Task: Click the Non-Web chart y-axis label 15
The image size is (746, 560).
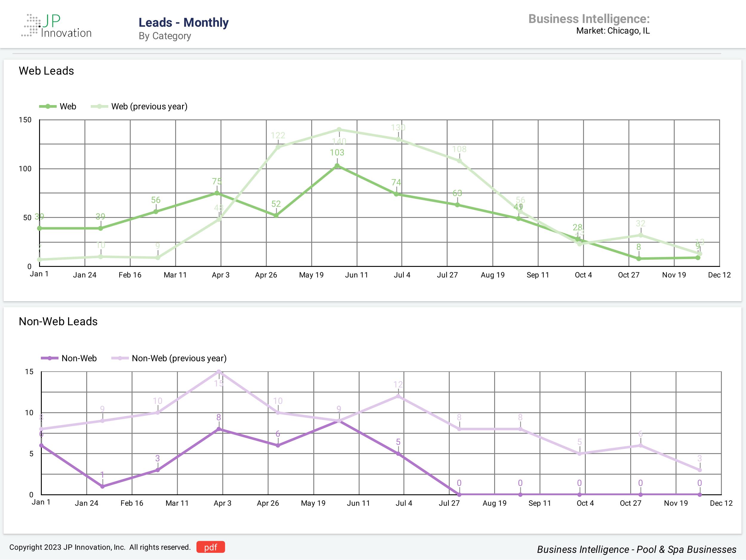Action: pyautogui.click(x=29, y=372)
